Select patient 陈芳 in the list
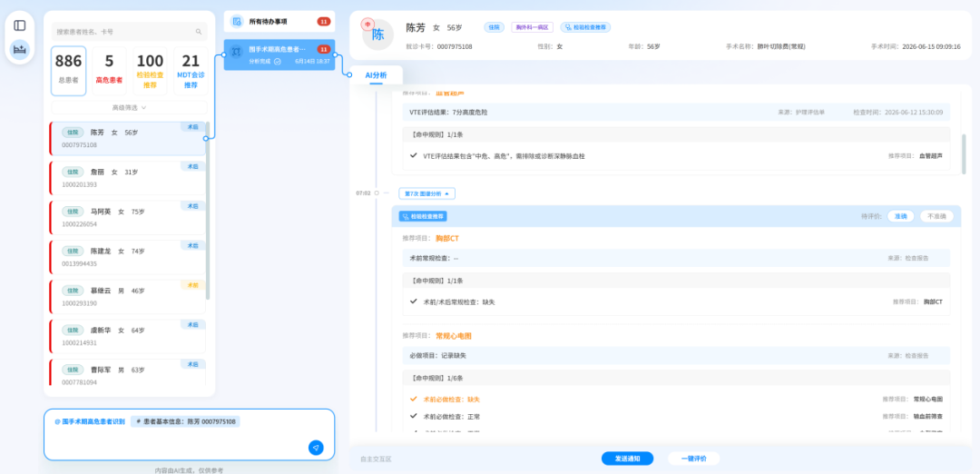Viewport: 980px width, 474px height. (128, 138)
